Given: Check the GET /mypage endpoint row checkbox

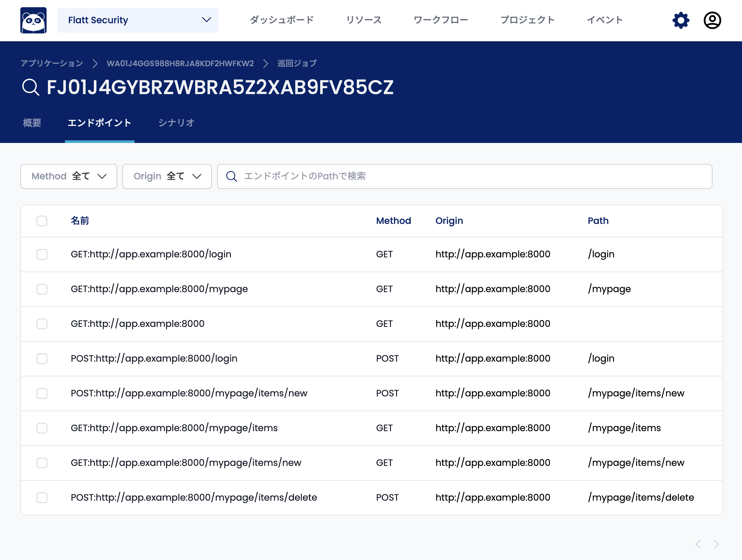Looking at the screenshot, I should click(x=42, y=289).
